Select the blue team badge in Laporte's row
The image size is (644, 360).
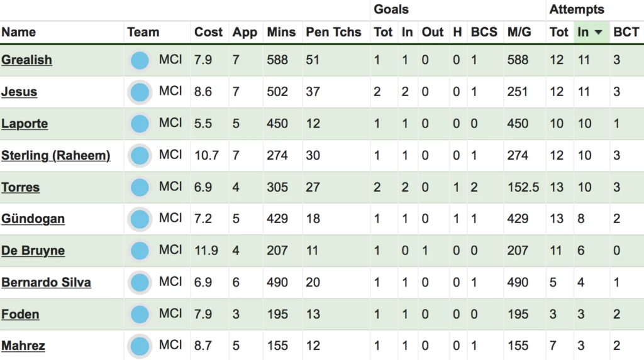click(140, 124)
